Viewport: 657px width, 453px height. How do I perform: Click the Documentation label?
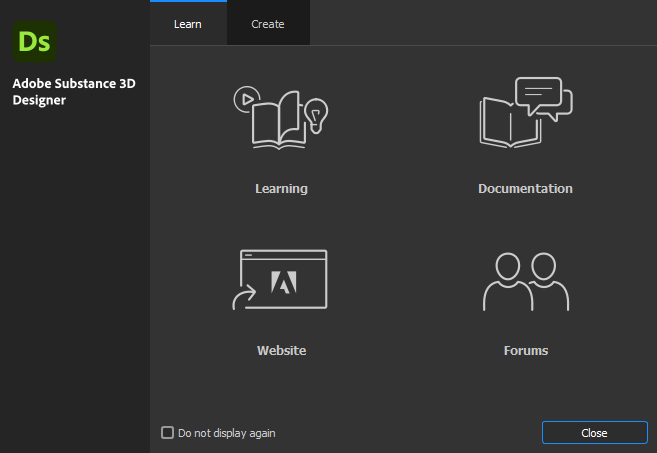(525, 189)
